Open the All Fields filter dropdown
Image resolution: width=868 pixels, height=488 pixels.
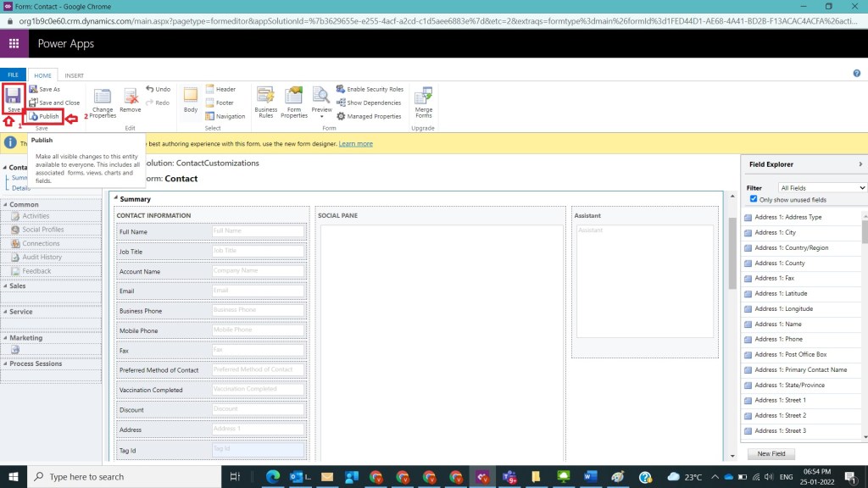tap(822, 187)
